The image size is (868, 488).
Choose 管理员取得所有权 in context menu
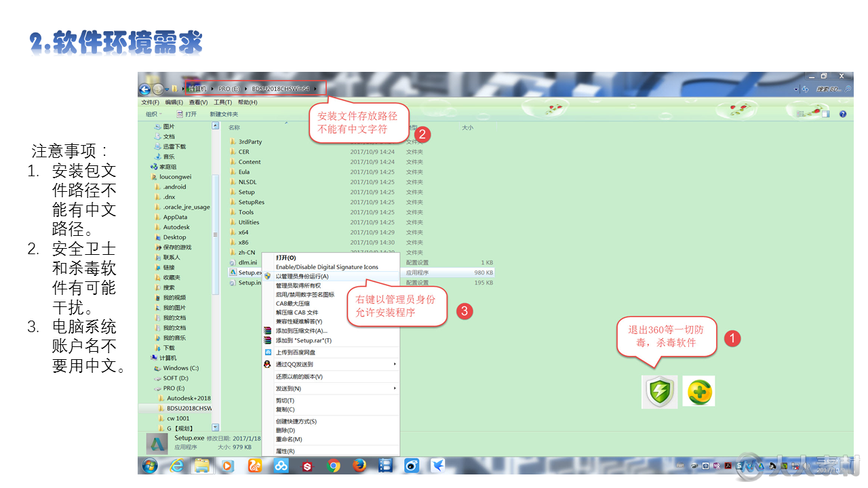coord(331,285)
